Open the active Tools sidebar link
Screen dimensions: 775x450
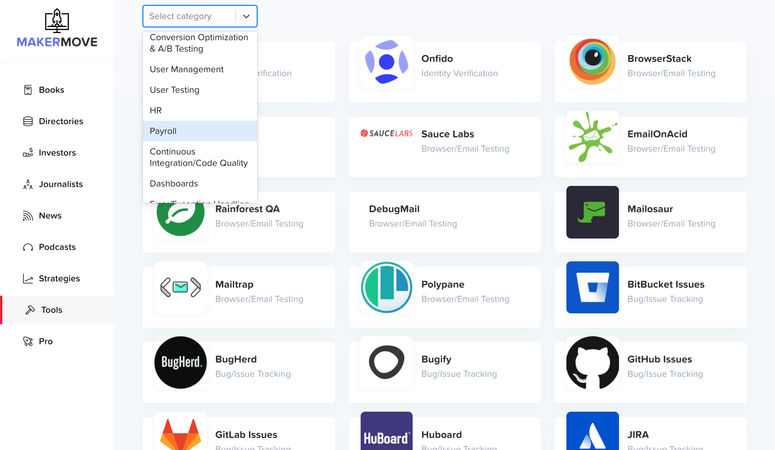tap(57, 310)
